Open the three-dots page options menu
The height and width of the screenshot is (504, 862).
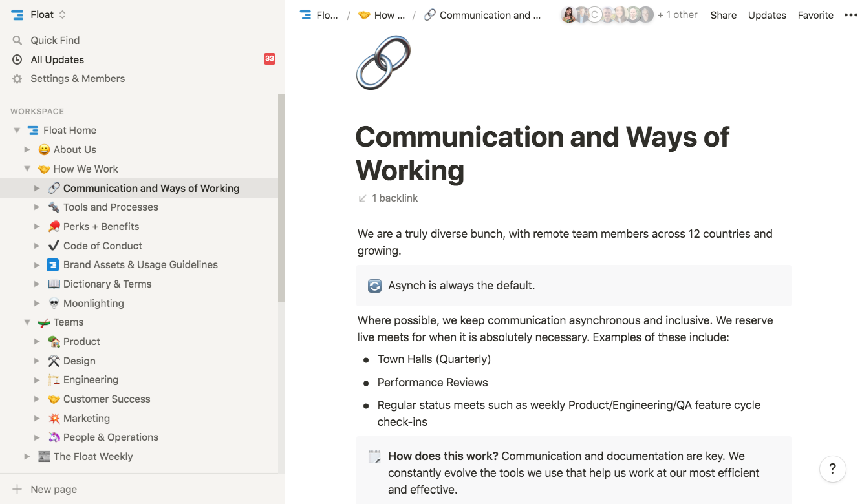850,15
